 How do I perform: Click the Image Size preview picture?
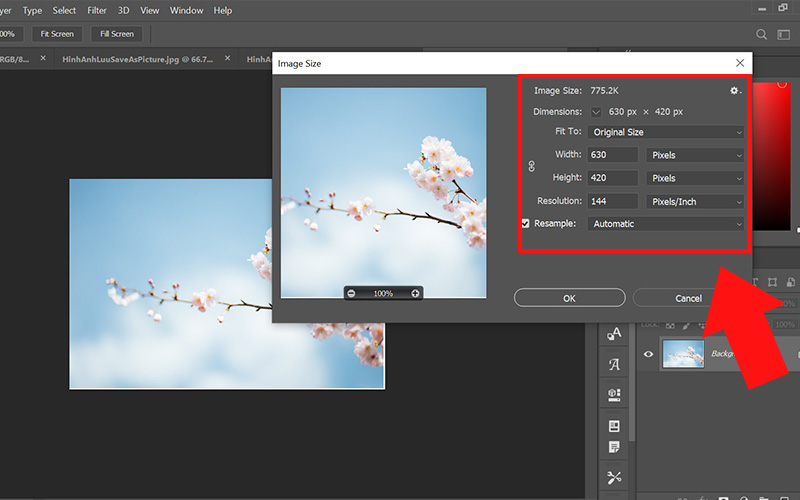384,192
